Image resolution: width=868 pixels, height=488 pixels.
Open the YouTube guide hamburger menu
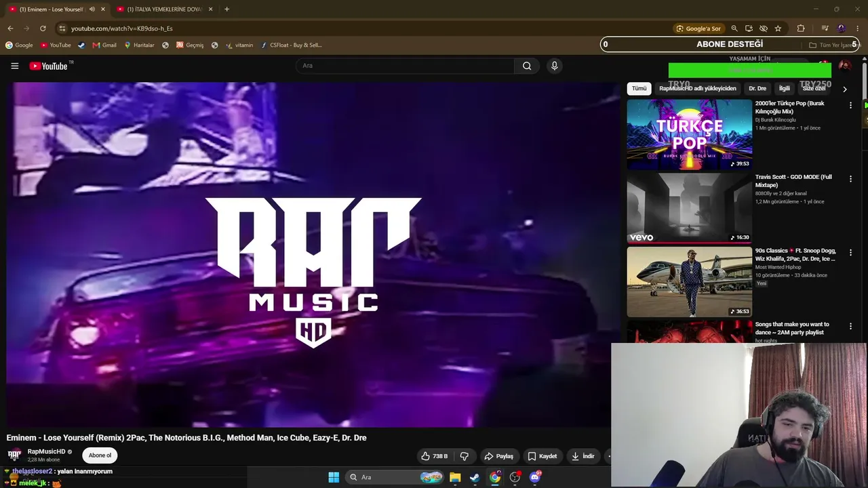click(14, 66)
